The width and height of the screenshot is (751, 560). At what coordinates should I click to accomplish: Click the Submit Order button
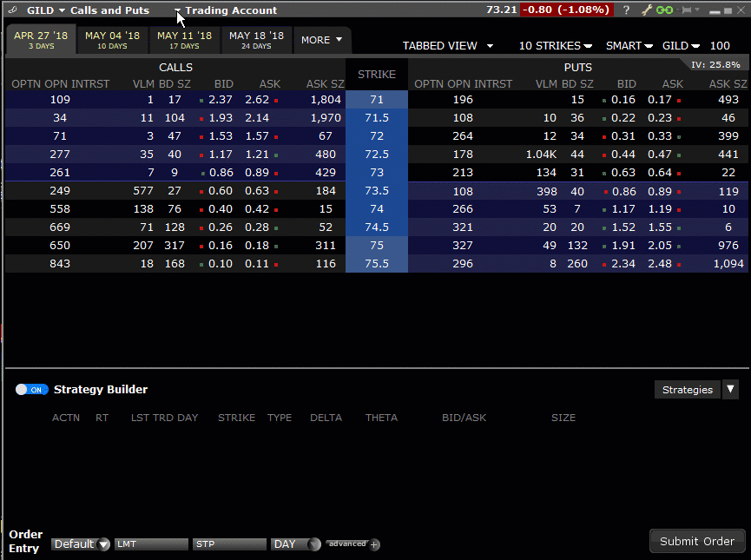697,541
